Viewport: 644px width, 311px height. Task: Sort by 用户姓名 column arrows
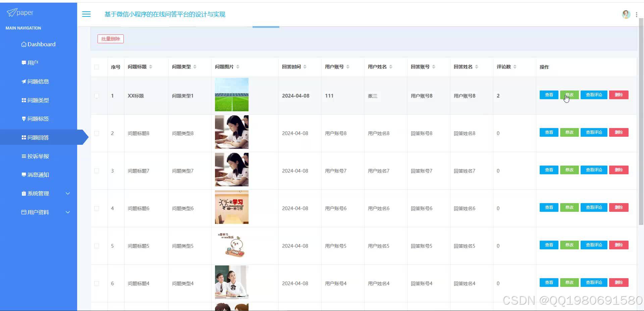pyautogui.click(x=391, y=67)
